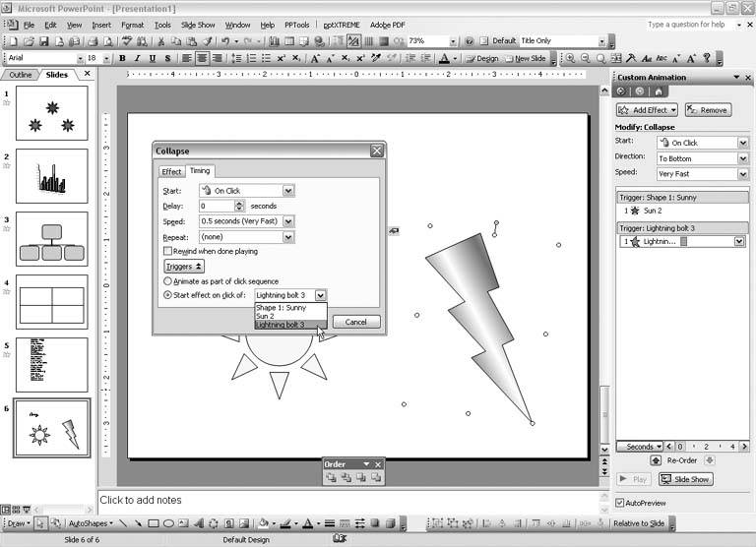Switch to Slide Sorter view icon
This screenshot has height=547, width=756.
[16, 510]
